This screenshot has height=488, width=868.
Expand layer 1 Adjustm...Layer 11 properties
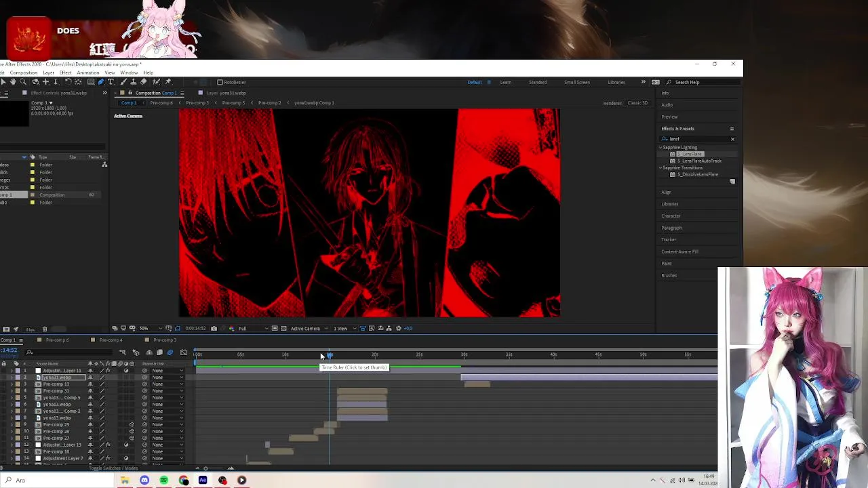click(x=12, y=371)
